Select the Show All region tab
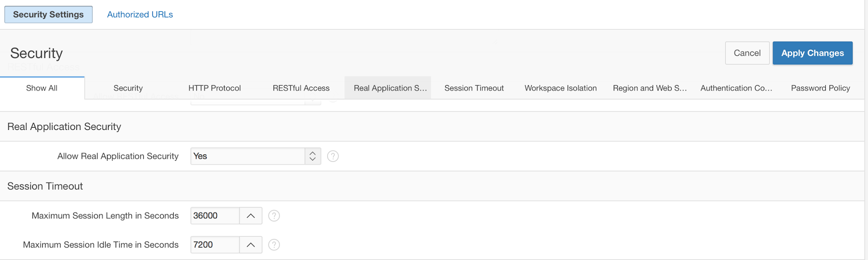The height and width of the screenshot is (260, 868). 42,88
